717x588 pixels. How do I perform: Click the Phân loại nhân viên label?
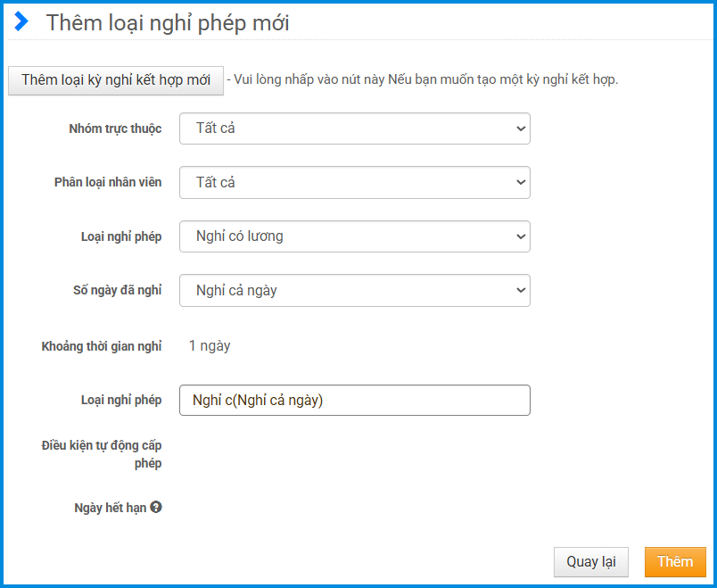(x=108, y=182)
